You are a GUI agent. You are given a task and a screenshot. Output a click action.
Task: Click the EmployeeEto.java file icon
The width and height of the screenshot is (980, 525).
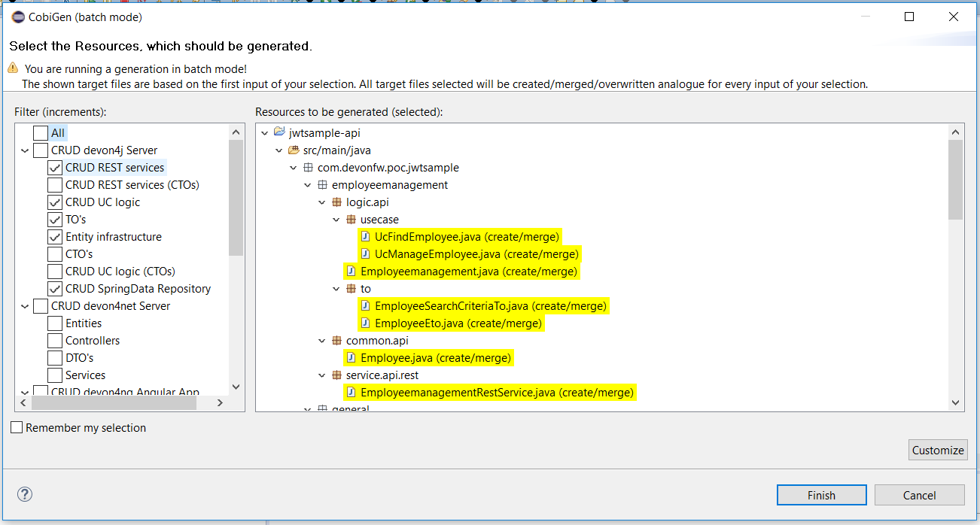click(365, 323)
